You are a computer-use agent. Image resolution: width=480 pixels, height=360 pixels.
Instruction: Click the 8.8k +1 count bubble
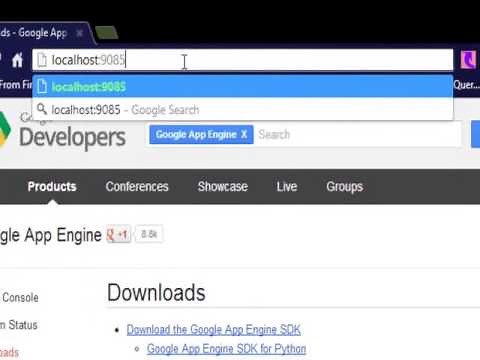pos(149,234)
